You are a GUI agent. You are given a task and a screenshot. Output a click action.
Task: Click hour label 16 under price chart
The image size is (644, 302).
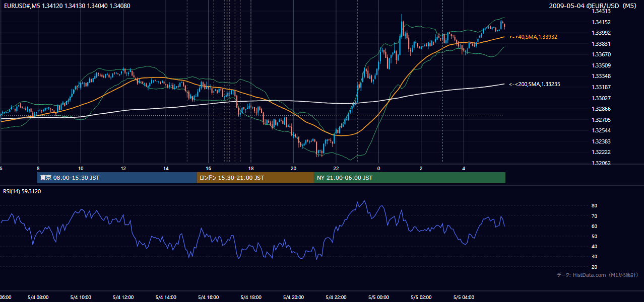(209, 168)
